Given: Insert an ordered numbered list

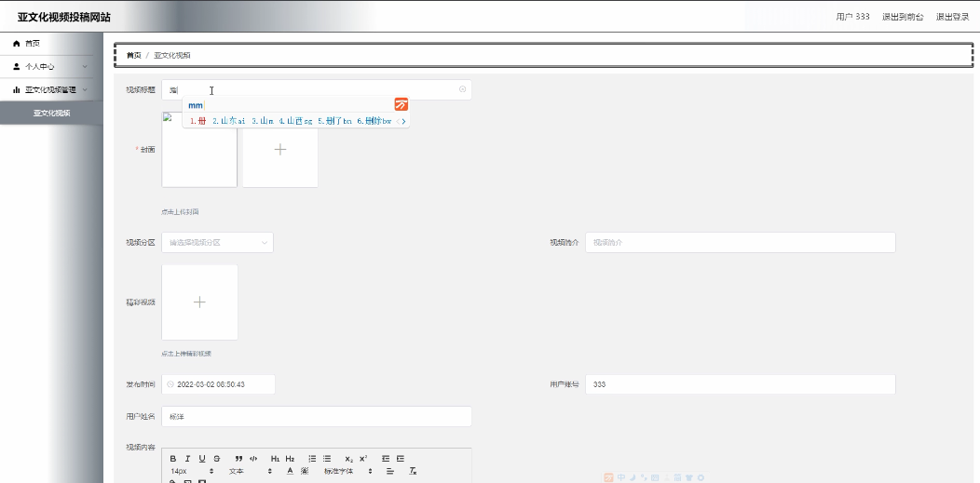Looking at the screenshot, I should pos(312,459).
